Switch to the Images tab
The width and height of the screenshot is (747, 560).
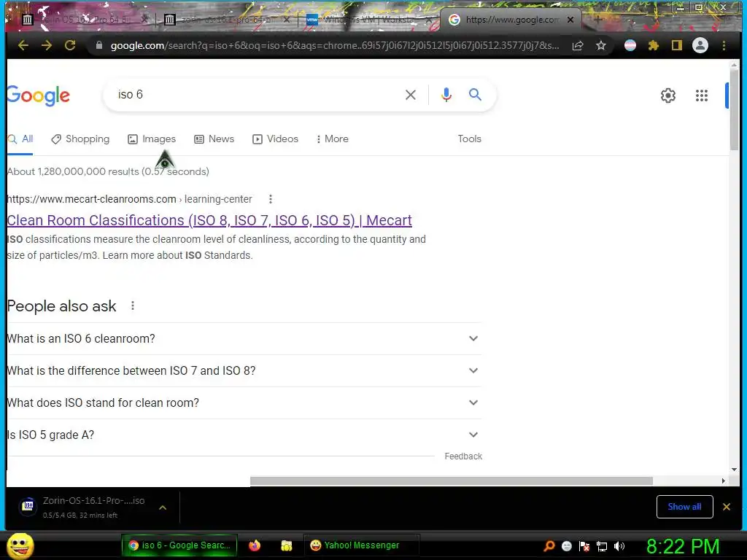(x=152, y=139)
